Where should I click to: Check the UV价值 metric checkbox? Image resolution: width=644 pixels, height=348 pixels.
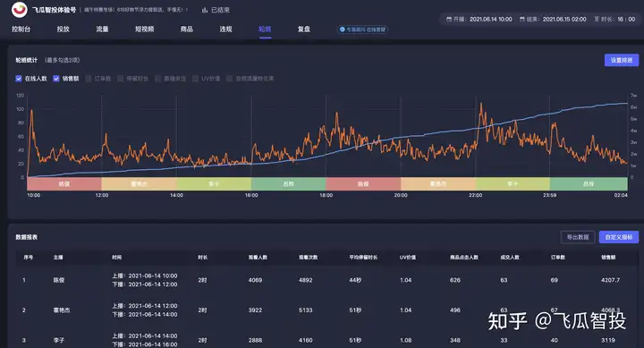[x=196, y=79]
